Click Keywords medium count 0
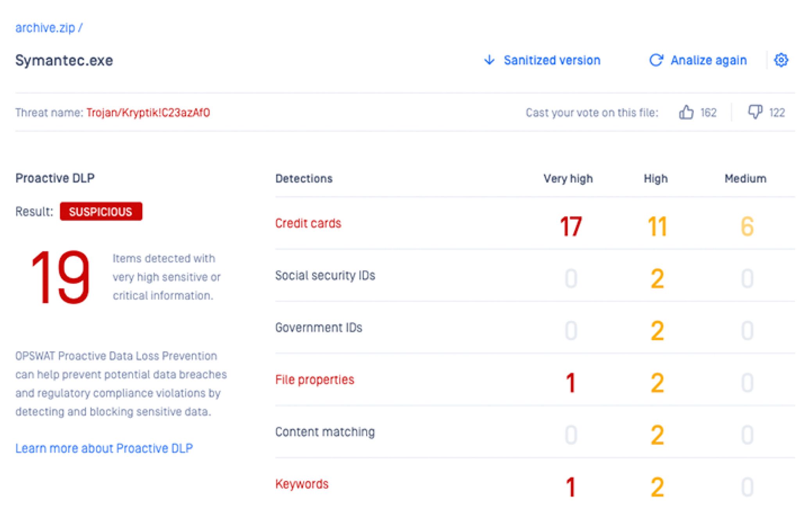 tap(747, 487)
